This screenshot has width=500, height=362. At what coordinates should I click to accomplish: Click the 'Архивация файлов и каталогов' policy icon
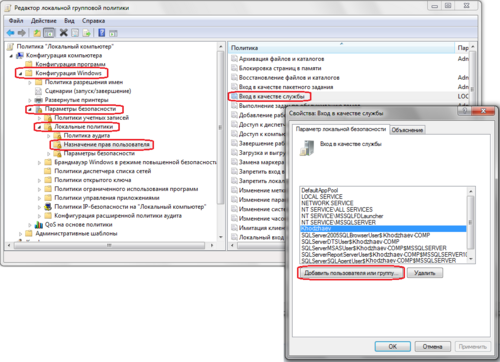coord(234,59)
